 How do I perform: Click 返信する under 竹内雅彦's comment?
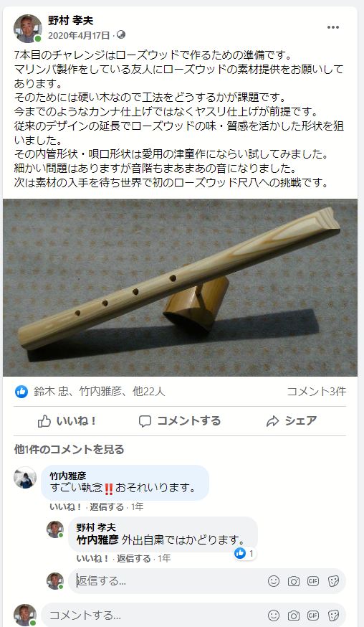tap(107, 507)
